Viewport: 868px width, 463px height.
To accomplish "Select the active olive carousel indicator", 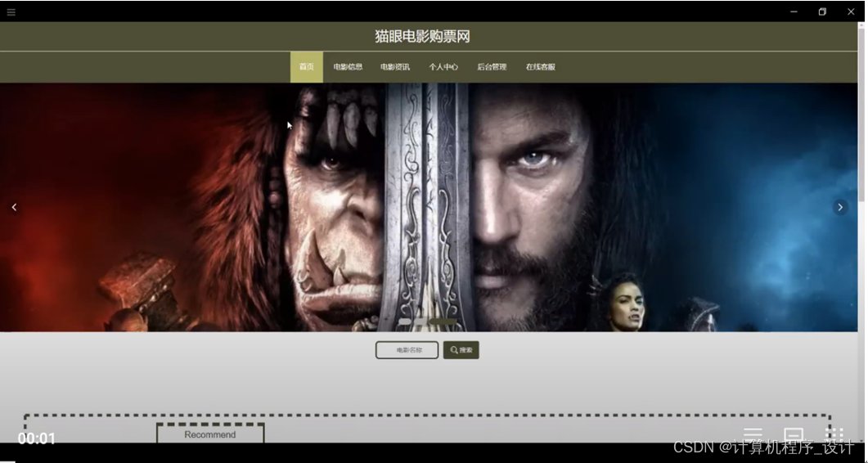I will click(443, 321).
